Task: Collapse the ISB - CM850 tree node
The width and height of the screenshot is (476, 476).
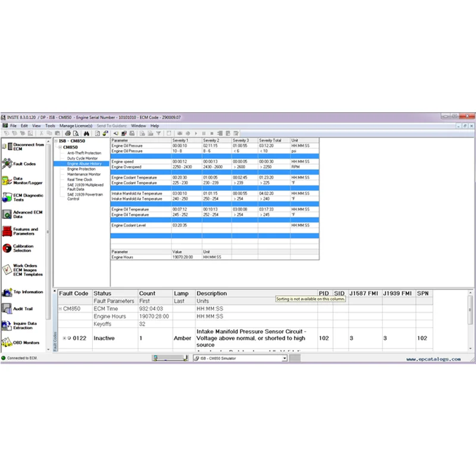Action: [x=56, y=141]
